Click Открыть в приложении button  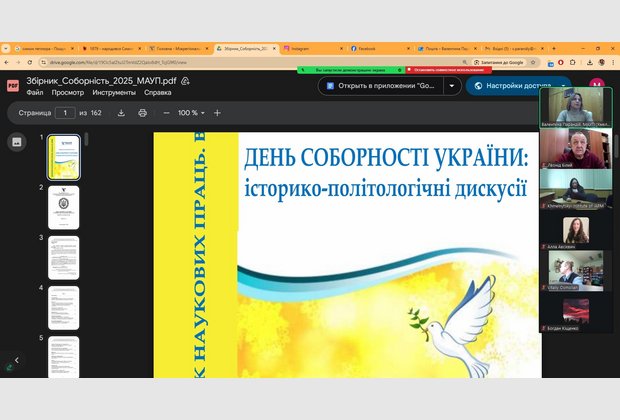381,86
